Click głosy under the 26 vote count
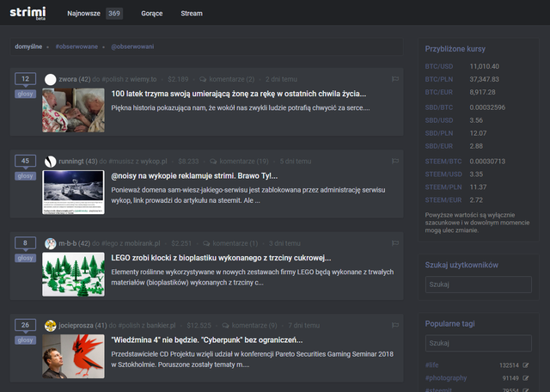The height and width of the screenshot is (392, 550). click(x=25, y=340)
